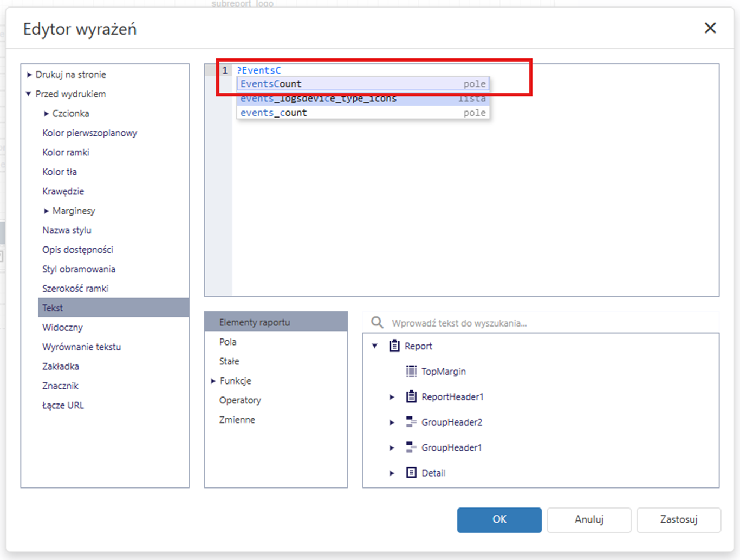Expand the ReportHeader1 tree node
Screen dimensions: 740x560
pos(392,397)
